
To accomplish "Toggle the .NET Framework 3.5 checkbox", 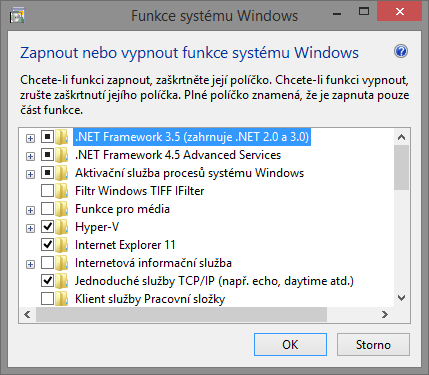I will [x=47, y=136].
